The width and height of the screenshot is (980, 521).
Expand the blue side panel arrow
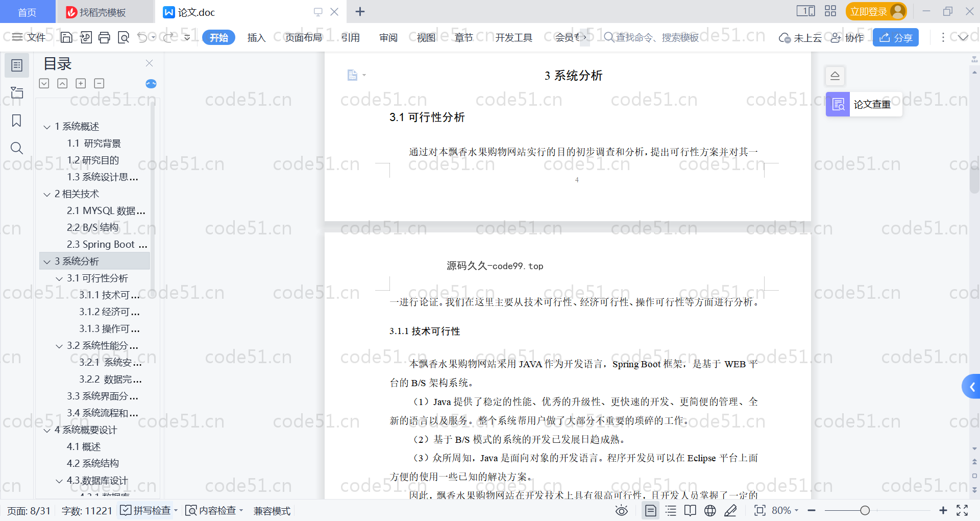point(972,387)
